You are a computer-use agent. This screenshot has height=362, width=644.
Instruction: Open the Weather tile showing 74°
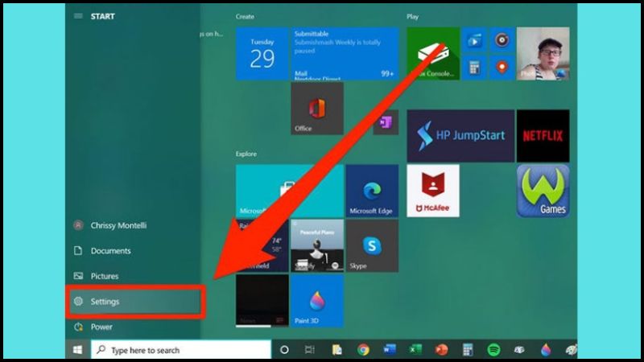tap(262, 245)
